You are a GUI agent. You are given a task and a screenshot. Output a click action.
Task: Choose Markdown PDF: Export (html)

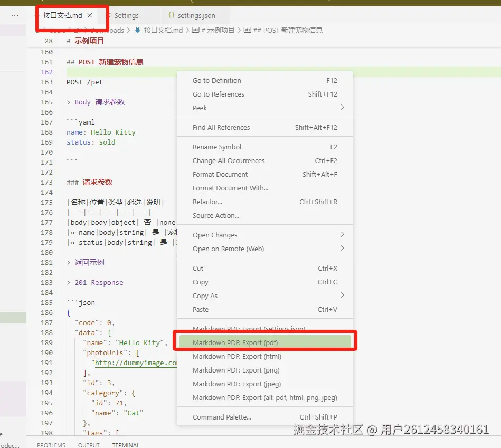pyautogui.click(x=265, y=356)
